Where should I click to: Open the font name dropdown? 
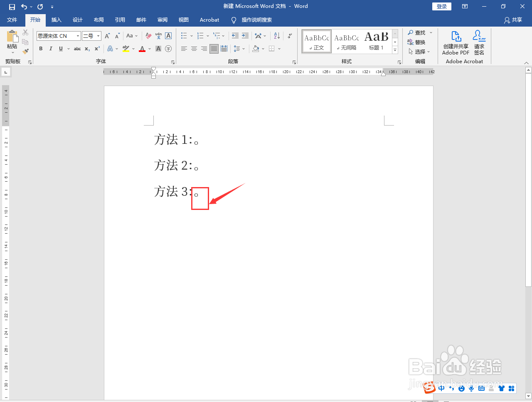pos(78,36)
